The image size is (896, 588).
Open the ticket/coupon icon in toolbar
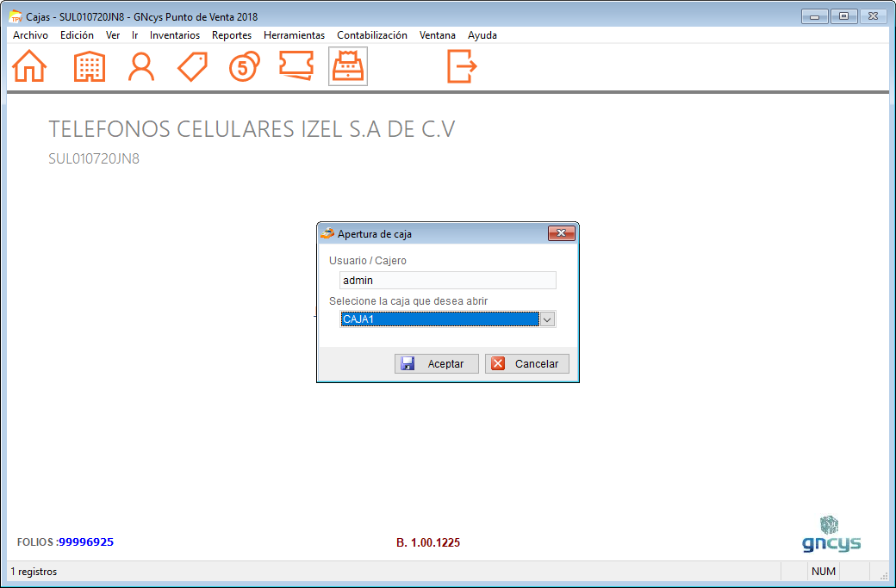[296, 65]
